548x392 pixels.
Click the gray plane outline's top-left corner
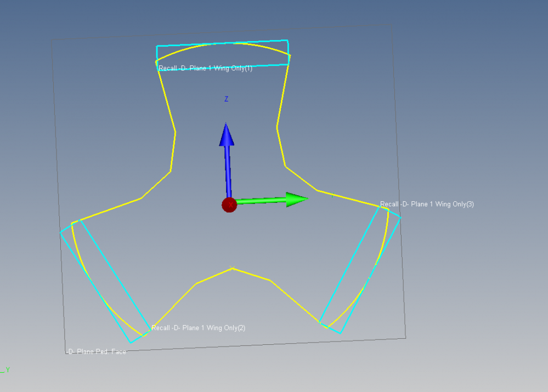[x=51, y=39]
